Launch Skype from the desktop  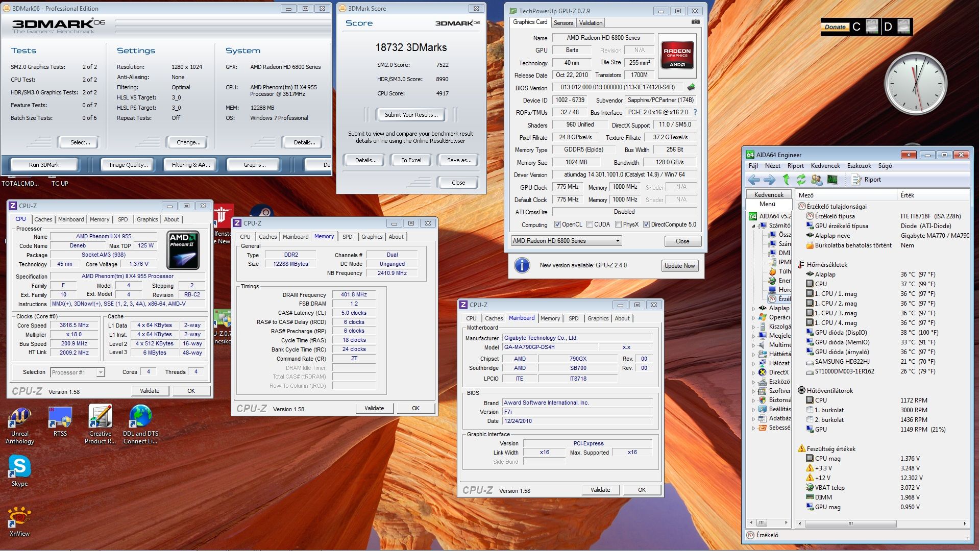tap(19, 470)
